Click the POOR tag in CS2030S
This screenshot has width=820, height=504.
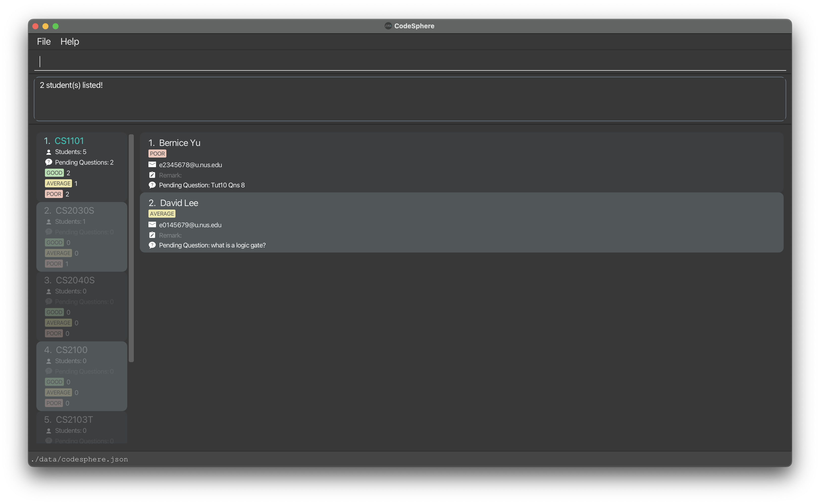click(54, 264)
